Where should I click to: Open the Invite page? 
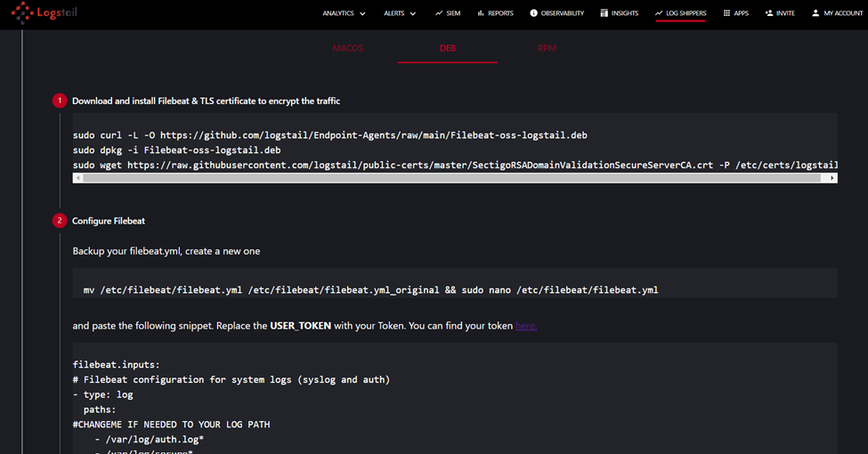tap(780, 13)
